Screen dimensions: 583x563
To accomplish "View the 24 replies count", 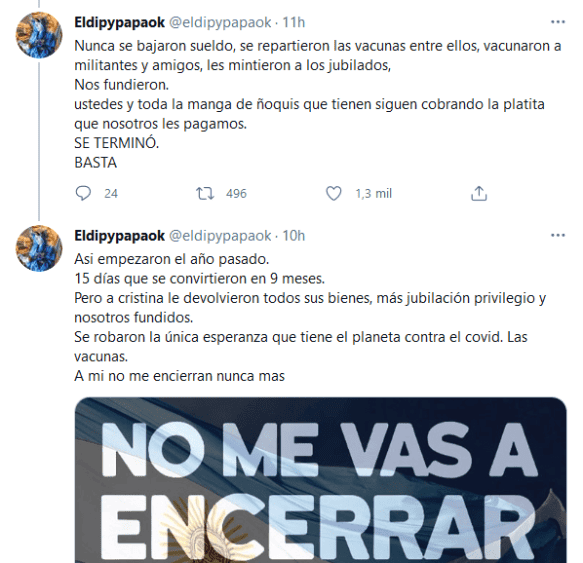I will point(111,194).
